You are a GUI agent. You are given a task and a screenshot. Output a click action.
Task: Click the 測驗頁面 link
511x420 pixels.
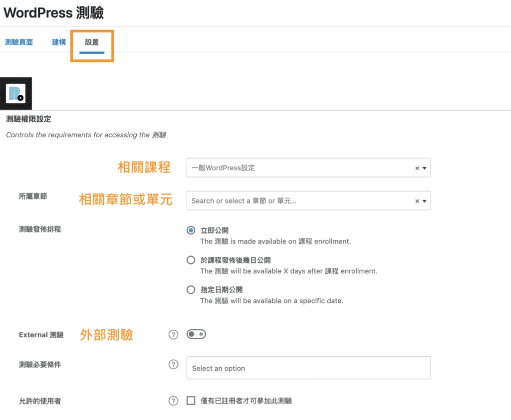coord(18,42)
